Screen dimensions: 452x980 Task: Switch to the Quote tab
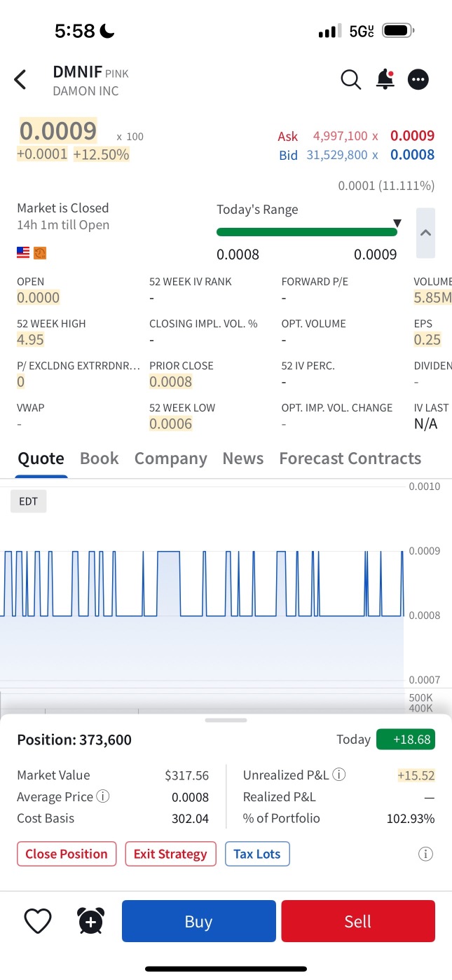point(41,458)
